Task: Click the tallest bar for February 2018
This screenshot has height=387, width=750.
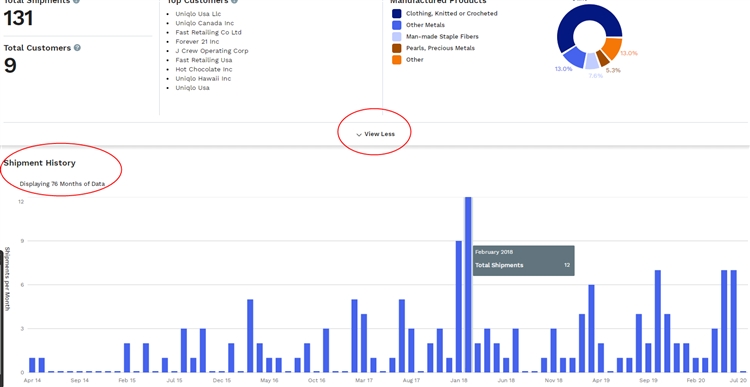Action: [468, 284]
